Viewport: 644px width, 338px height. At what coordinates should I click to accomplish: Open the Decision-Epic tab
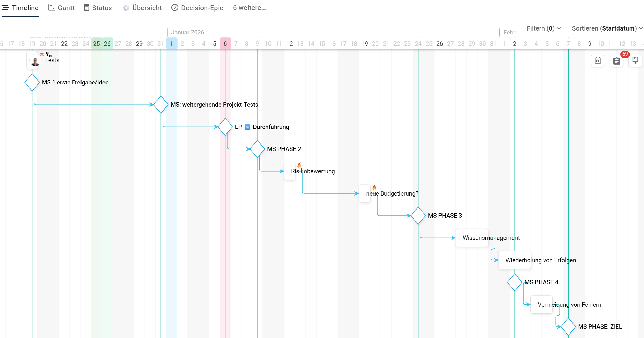[x=197, y=8]
